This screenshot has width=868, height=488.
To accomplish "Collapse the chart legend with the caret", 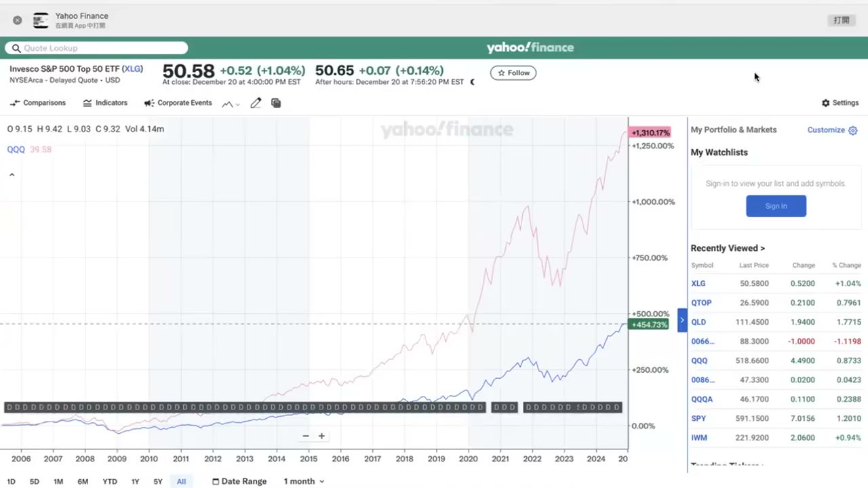I will (x=12, y=175).
